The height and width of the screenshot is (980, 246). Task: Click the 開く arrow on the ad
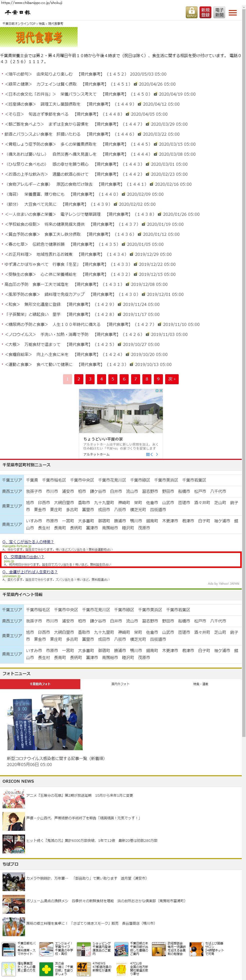pos(152,454)
